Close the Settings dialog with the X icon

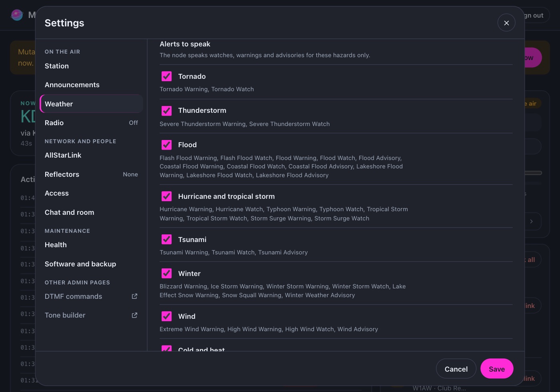pyautogui.click(x=506, y=23)
